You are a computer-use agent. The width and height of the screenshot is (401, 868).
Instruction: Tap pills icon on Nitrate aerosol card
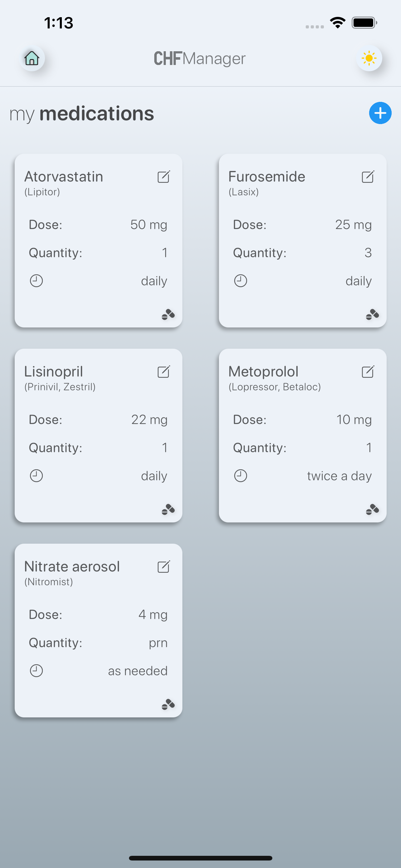(168, 704)
